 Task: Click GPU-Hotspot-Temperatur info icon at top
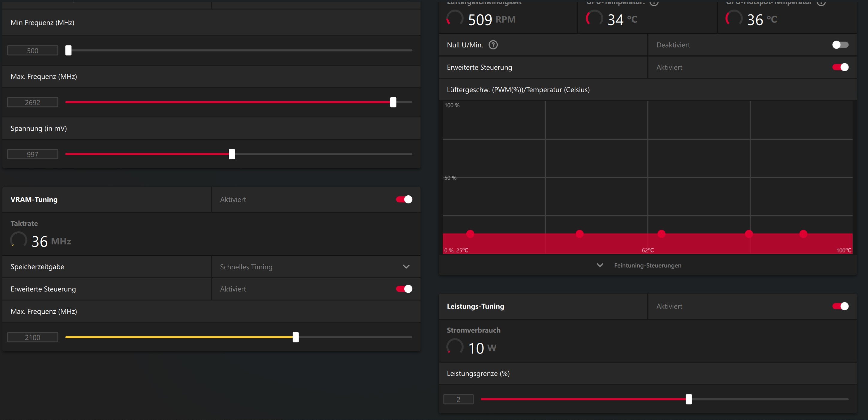(x=821, y=2)
